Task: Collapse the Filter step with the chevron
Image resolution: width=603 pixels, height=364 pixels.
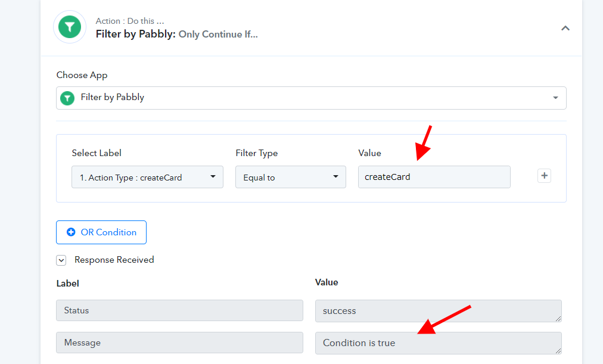Action: [x=565, y=28]
